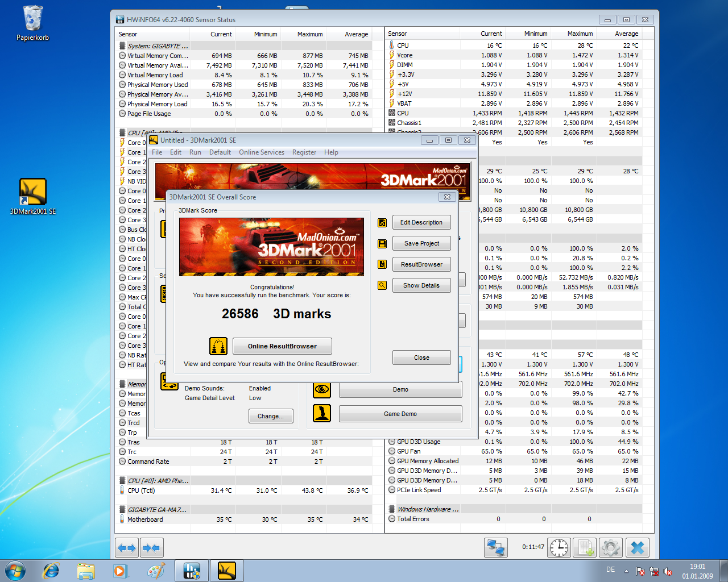Select the Vcore sensor row
Image resolution: width=728 pixels, height=582 pixels.
tap(514, 55)
